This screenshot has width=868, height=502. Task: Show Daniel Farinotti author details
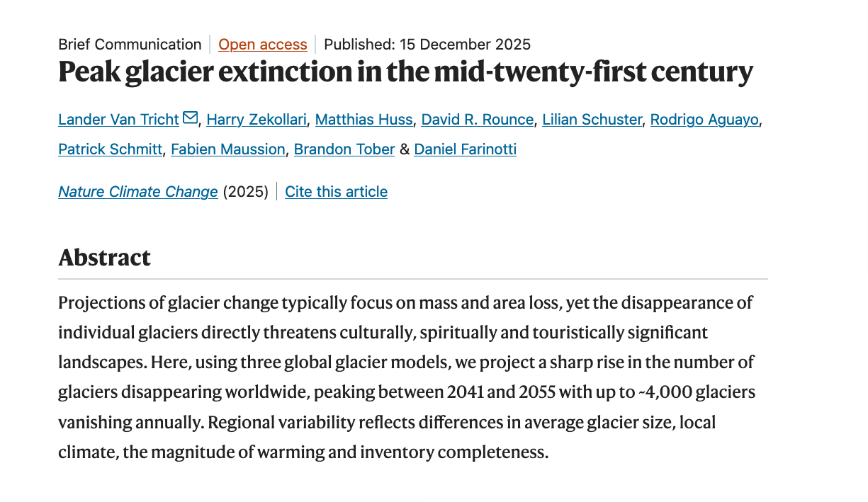[465, 149]
